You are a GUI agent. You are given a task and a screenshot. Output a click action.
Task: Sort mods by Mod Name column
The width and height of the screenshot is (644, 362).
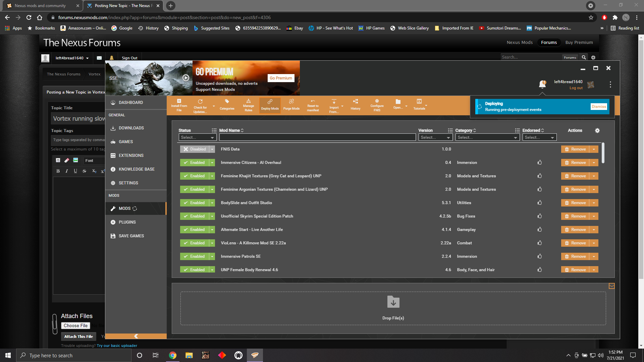coord(231,130)
